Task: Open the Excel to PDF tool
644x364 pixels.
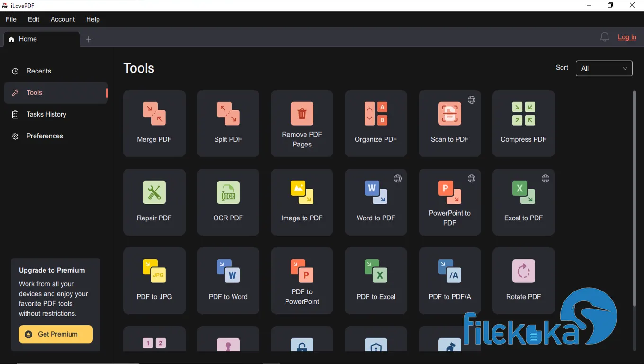Action: tap(524, 202)
